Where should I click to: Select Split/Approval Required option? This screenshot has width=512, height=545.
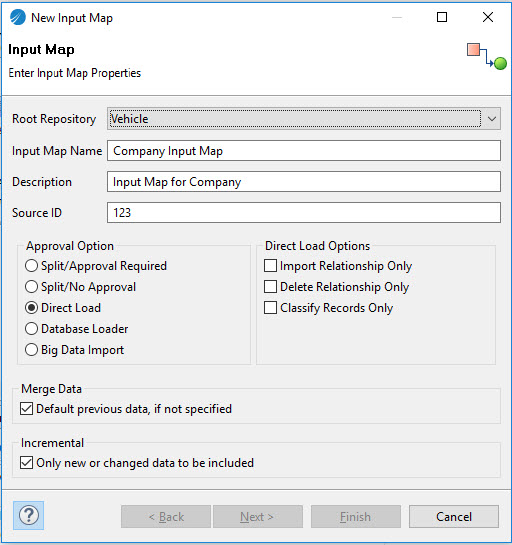(31, 266)
